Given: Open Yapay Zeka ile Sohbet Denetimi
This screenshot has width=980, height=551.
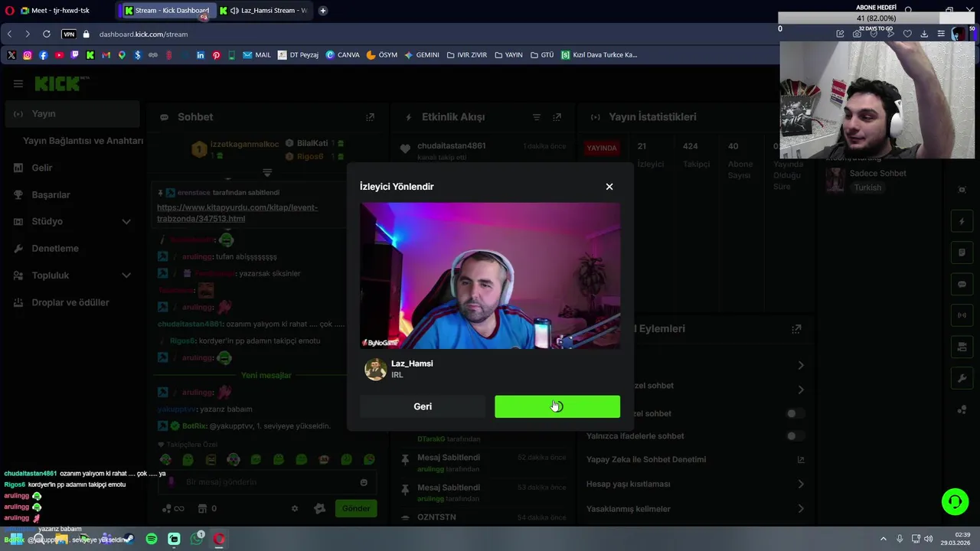Looking at the screenshot, I should tap(695, 460).
